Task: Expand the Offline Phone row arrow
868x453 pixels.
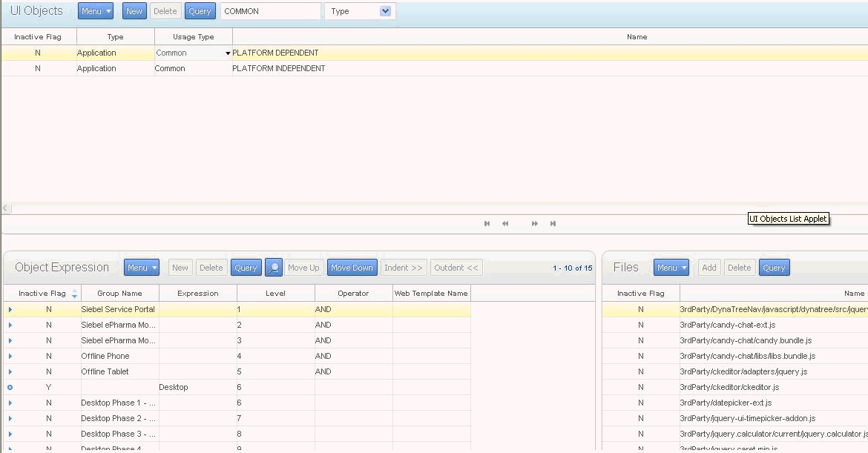Action: (10, 356)
